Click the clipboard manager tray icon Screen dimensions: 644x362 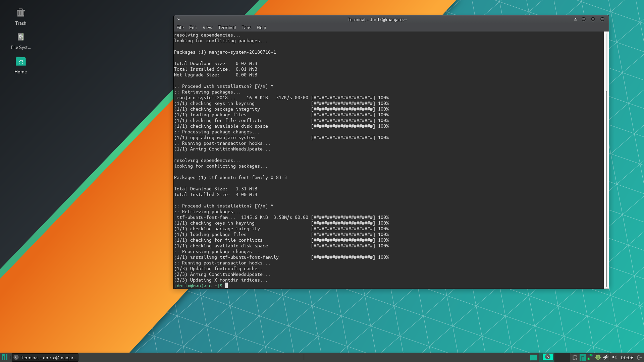[x=575, y=357]
